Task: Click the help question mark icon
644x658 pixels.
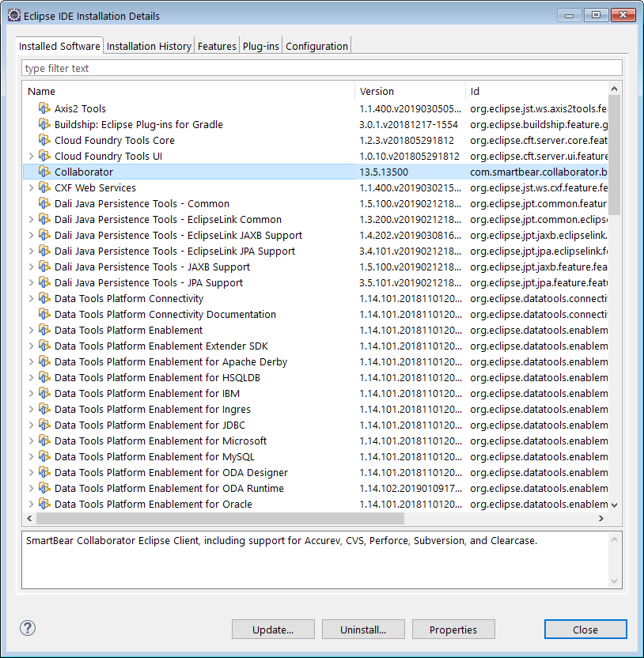Action: (28, 628)
